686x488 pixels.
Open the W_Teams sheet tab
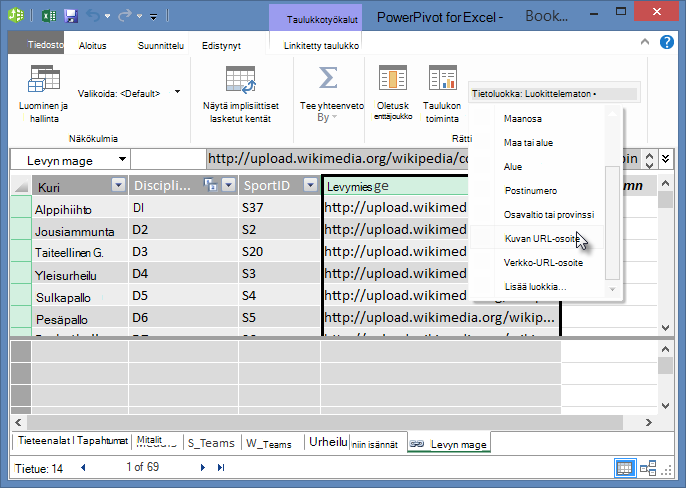tap(268, 443)
